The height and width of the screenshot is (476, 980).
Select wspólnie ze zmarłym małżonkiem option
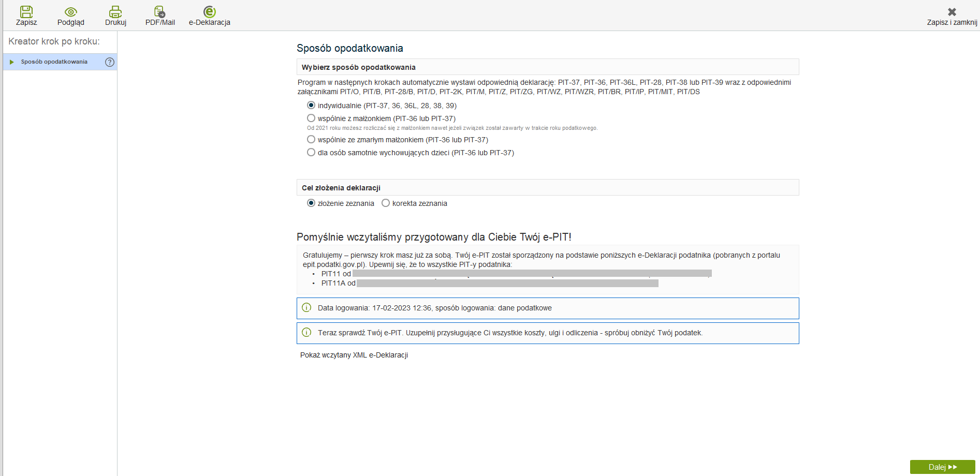[x=311, y=140]
